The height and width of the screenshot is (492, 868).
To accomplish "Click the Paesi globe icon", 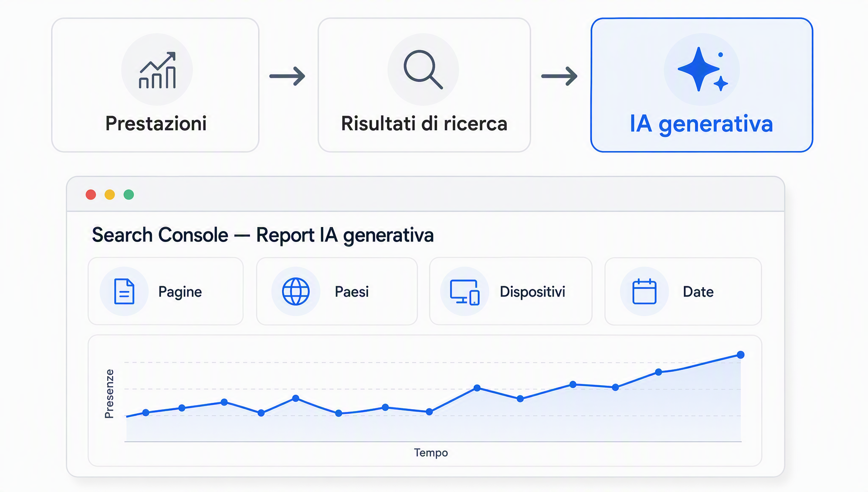I will tap(296, 291).
